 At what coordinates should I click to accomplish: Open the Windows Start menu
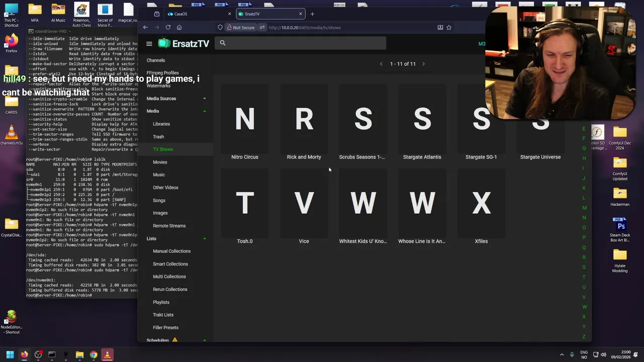pyautogui.click(x=10, y=355)
